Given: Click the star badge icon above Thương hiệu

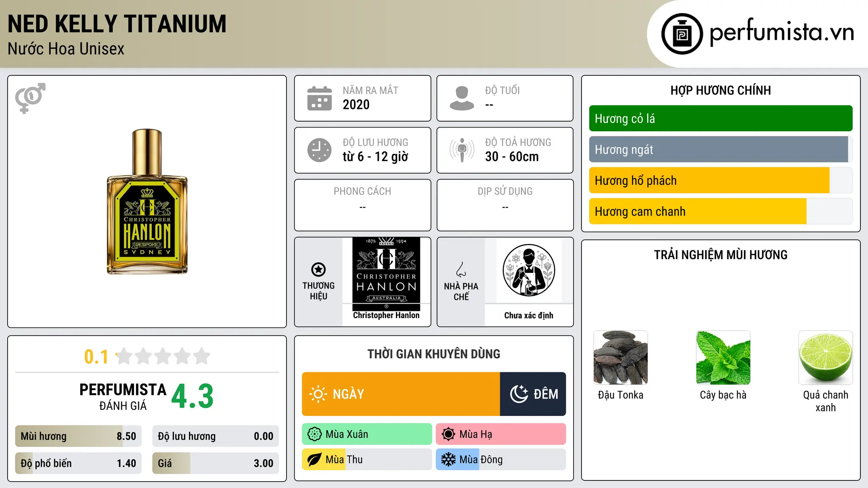Looking at the screenshot, I should click(318, 269).
